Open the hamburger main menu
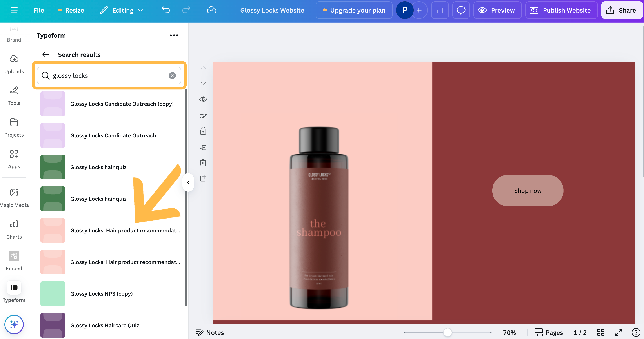Viewport: 644px width, 339px height. tap(14, 10)
